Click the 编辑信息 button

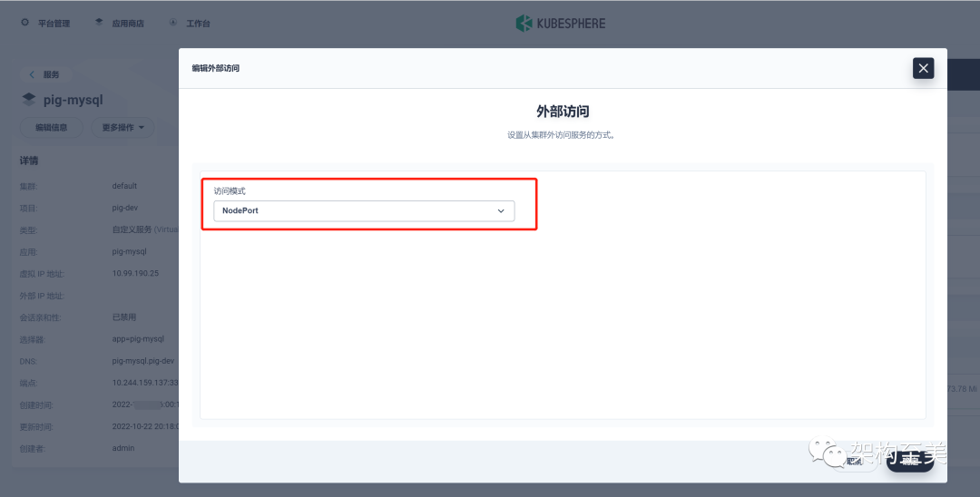[x=51, y=127]
